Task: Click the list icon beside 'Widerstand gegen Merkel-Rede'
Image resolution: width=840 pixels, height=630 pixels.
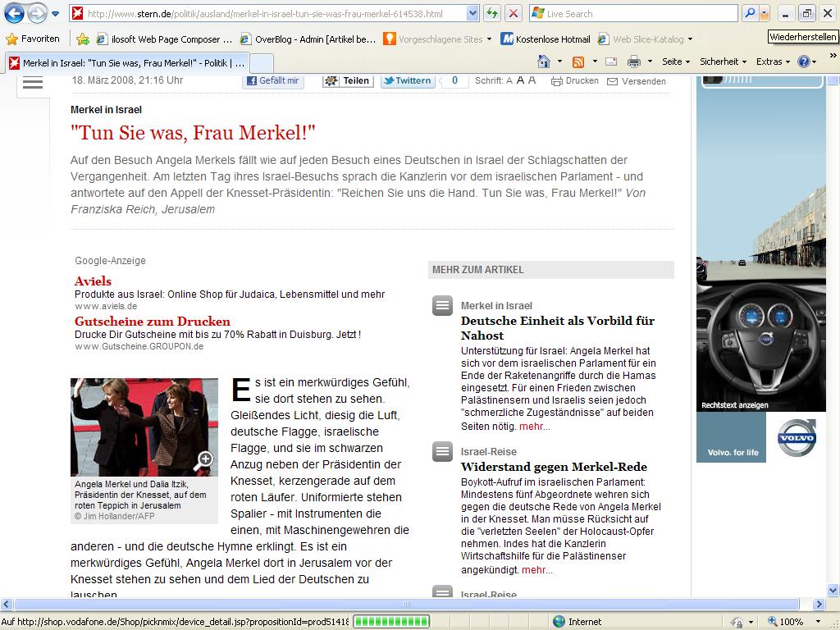Action: tap(442, 452)
